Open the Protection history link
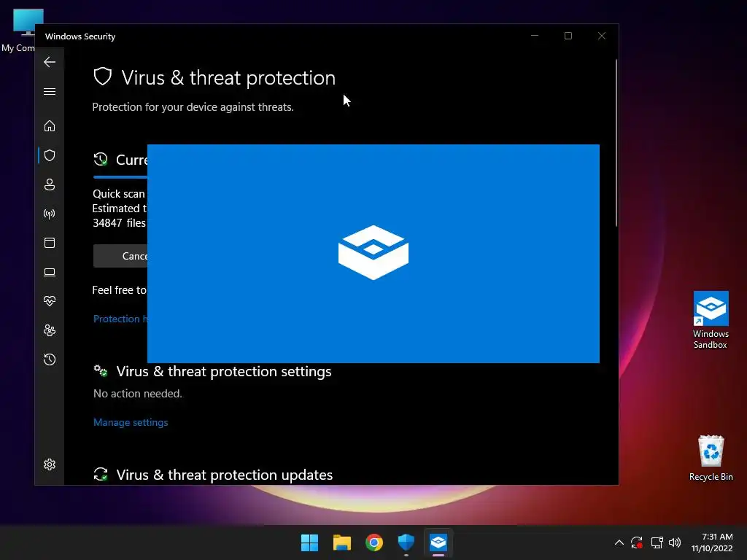The image size is (747, 560). (x=120, y=319)
